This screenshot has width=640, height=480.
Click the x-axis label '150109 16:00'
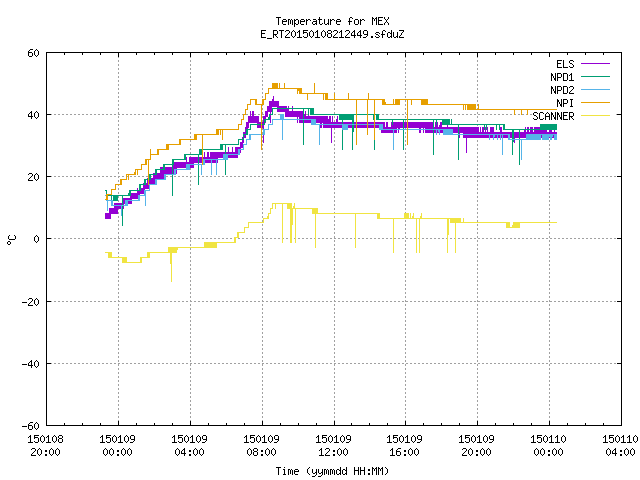pyautogui.click(x=404, y=446)
